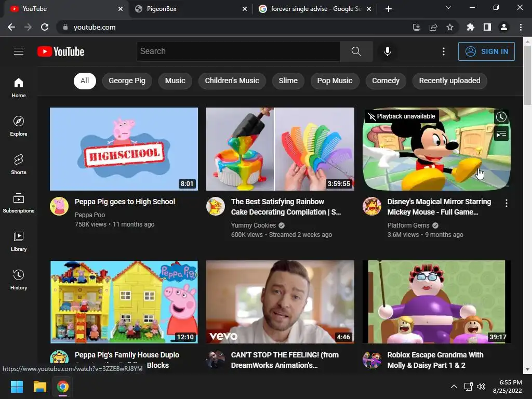The width and height of the screenshot is (532, 399).
Task: Click Peppa Pig Duplo house thumbnail
Action: tap(124, 302)
